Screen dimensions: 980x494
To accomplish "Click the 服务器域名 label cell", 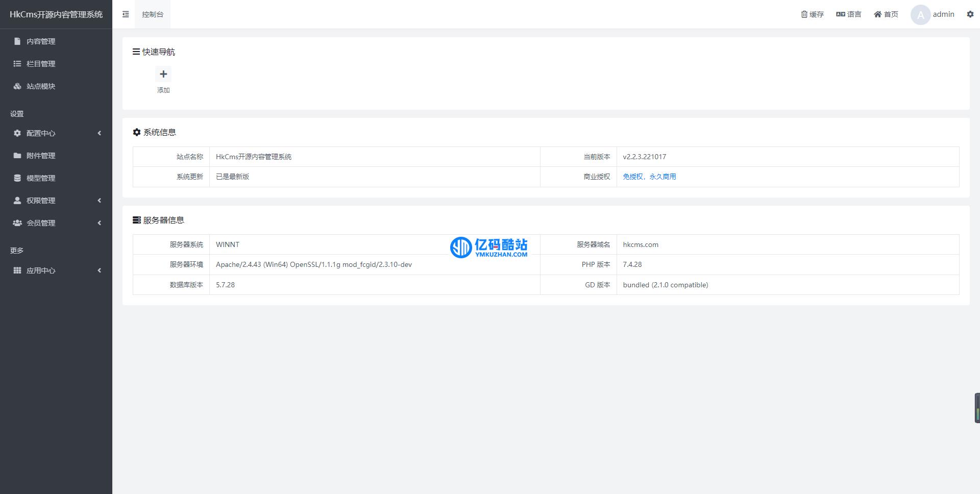I will point(578,244).
